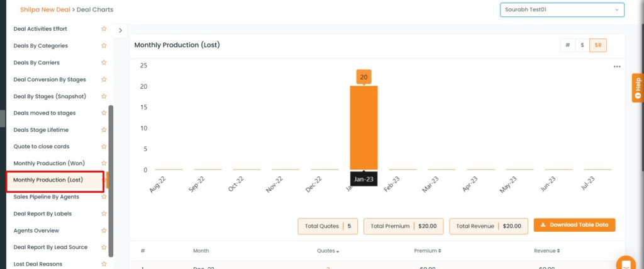Open Agents Overview chart

(36, 231)
